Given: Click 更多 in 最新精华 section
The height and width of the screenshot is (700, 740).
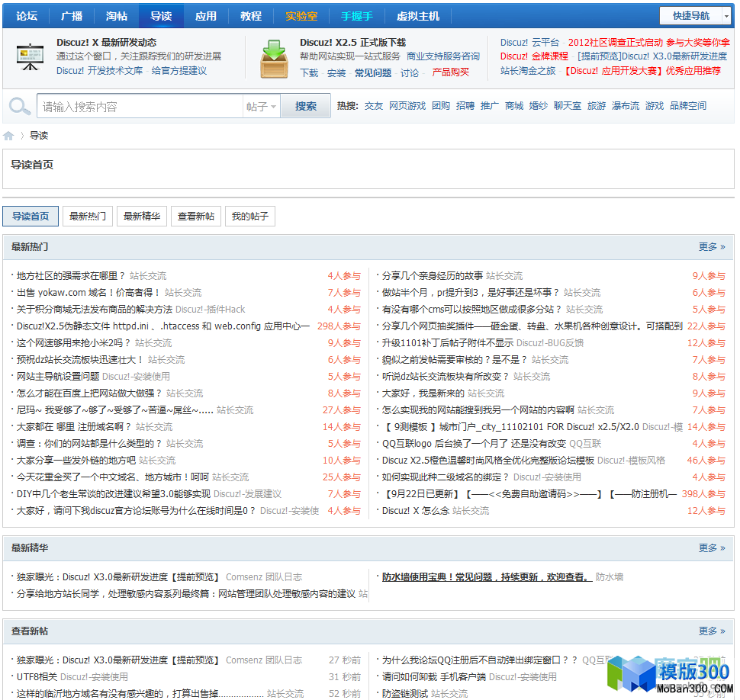Looking at the screenshot, I should (x=712, y=547).
